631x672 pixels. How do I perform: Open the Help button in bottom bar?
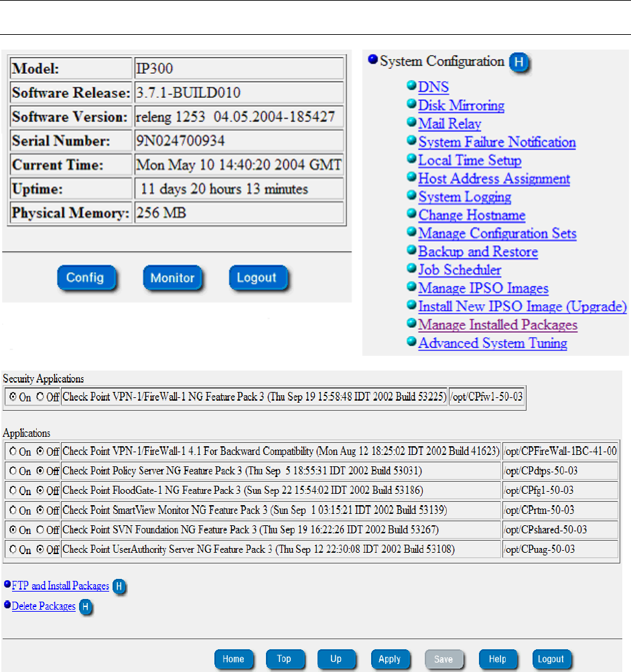coord(498,659)
